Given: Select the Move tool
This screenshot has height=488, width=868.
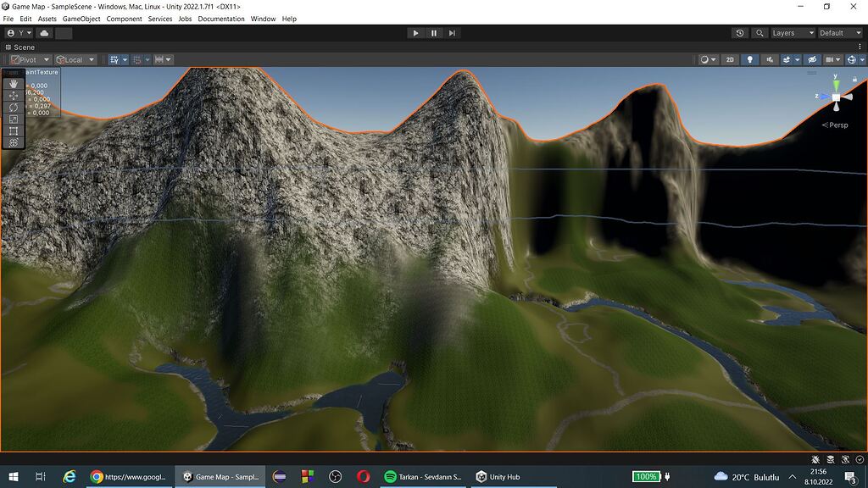Looking at the screenshot, I should point(13,96).
